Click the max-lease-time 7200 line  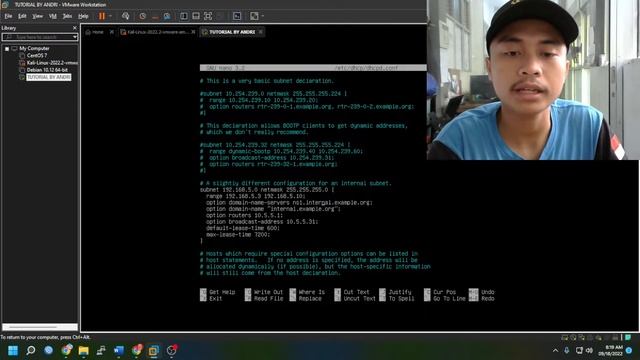point(238,235)
